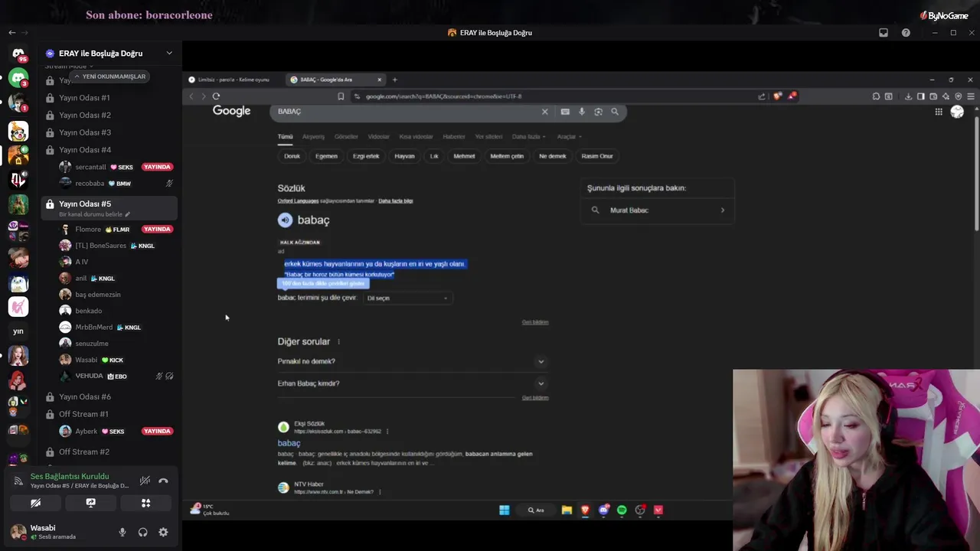Play babaç pronunciation speaker icon
Viewport: 980px width, 551px height.
(285, 220)
